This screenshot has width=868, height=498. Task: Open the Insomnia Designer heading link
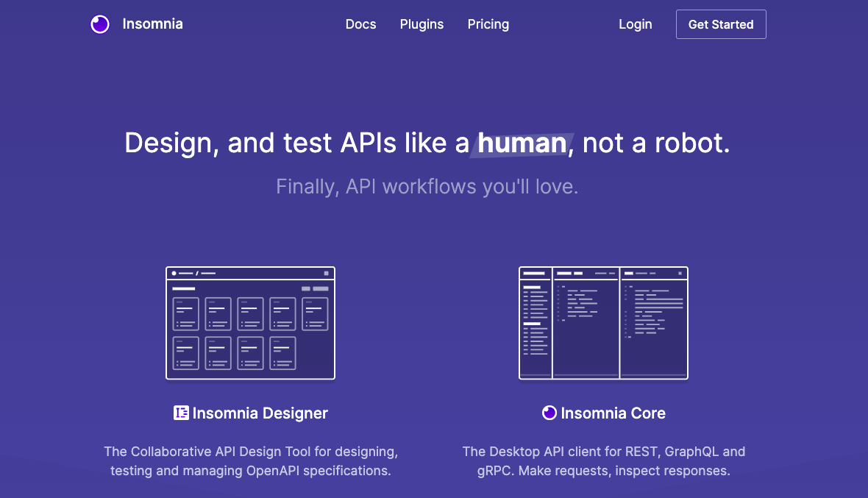tap(260, 413)
